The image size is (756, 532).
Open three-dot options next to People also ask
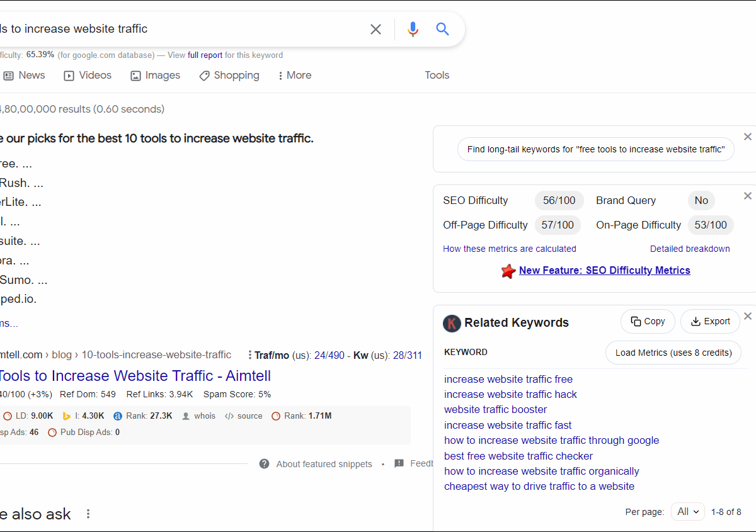click(88, 514)
